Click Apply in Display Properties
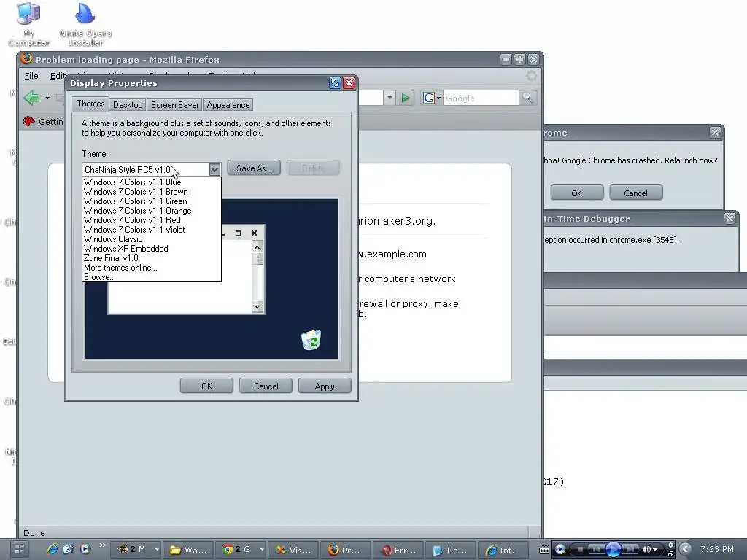Screen dimensions: 747x560 (325, 386)
